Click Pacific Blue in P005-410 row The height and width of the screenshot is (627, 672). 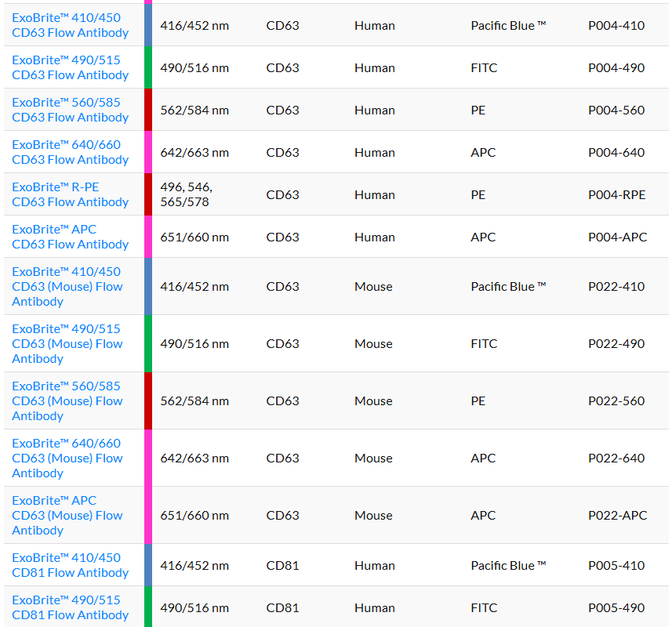tap(508, 566)
